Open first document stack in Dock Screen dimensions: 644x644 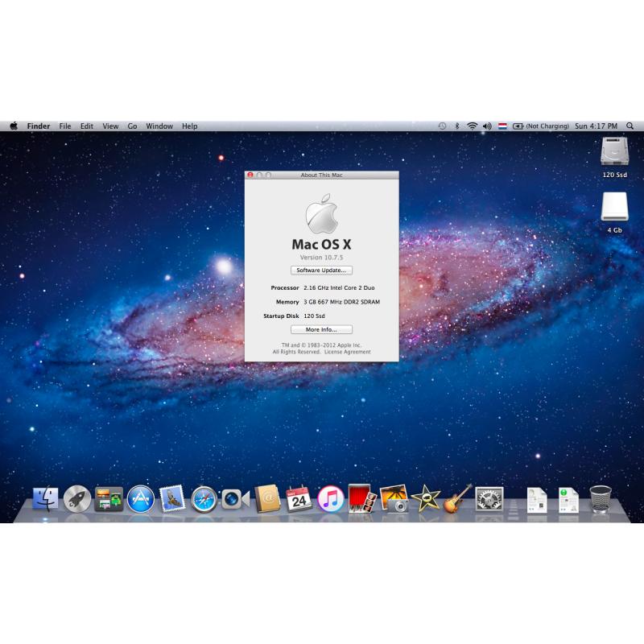[x=536, y=499]
